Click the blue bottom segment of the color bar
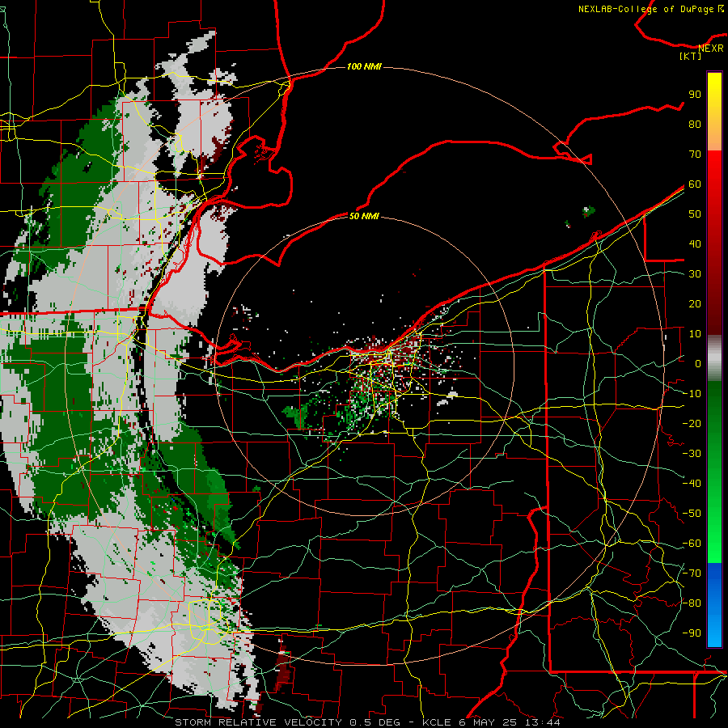The width and height of the screenshot is (728, 728). pos(714,604)
